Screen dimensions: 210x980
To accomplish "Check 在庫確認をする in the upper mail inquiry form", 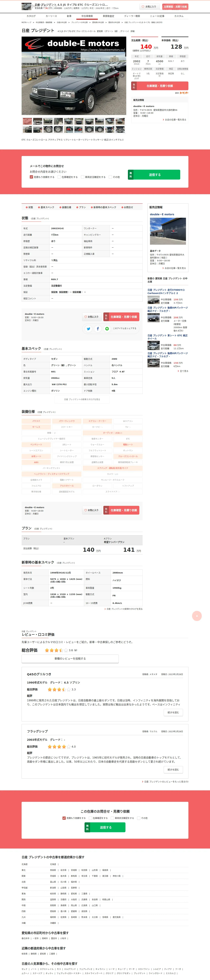I will [x=59, y=177].
